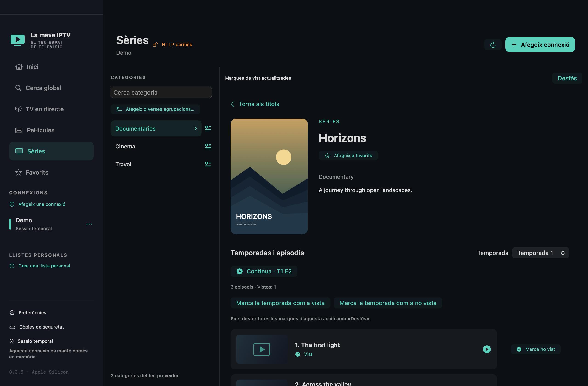Click the La meva IPTV logo
The width and height of the screenshot is (588, 386).
click(x=17, y=40)
